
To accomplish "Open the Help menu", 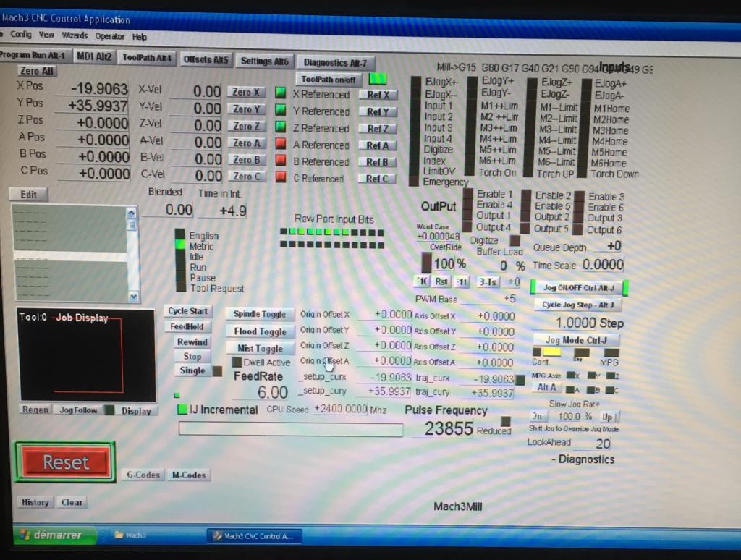I will (x=140, y=37).
